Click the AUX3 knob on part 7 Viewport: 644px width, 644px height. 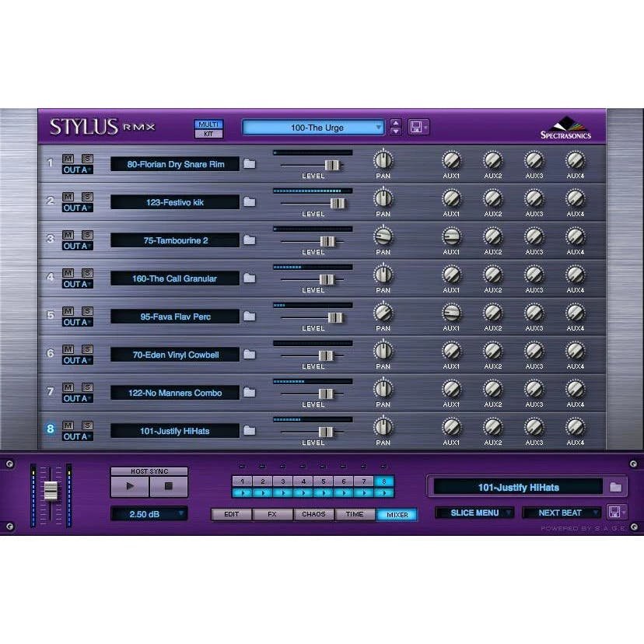(x=534, y=389)
